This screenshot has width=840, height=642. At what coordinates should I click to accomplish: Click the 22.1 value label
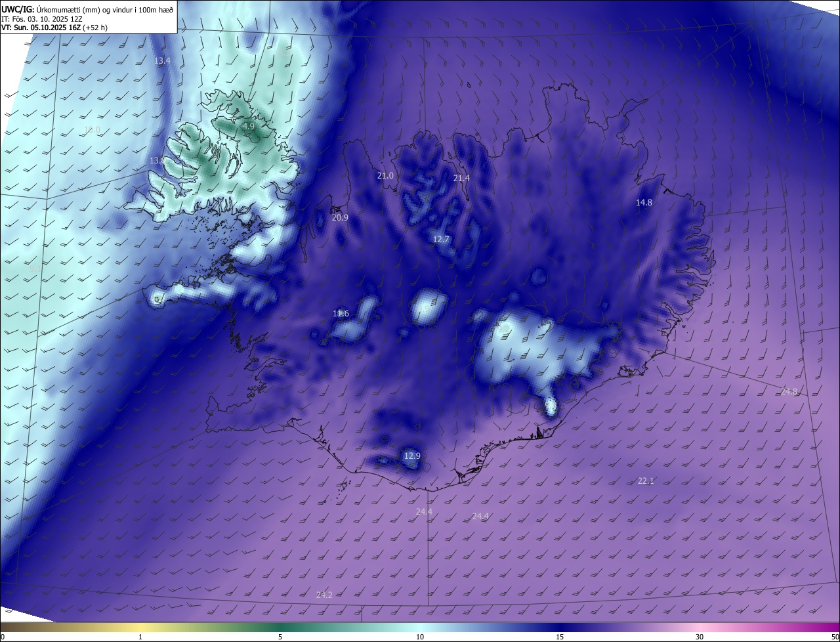pos(646,481)
